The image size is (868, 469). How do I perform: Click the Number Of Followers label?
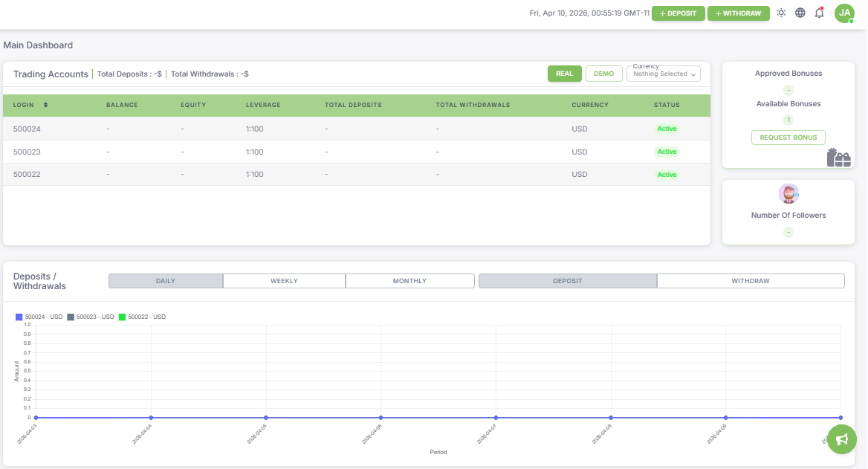[788, 216]
